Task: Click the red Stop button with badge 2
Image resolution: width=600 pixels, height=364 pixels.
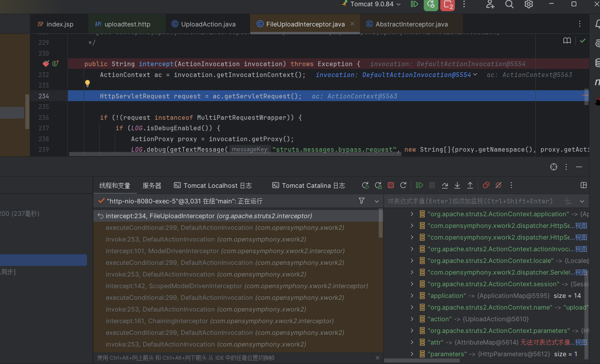Action: [x=448, y=5]
